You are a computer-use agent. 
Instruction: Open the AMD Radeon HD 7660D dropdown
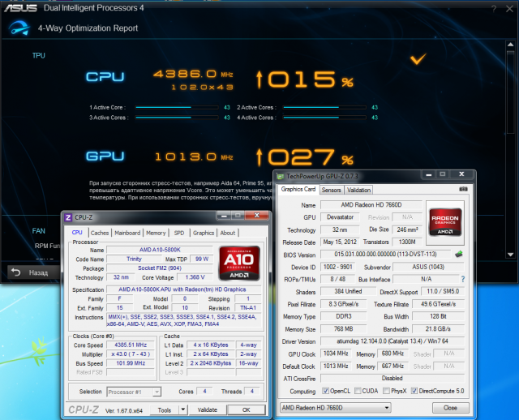click(335, 408)
